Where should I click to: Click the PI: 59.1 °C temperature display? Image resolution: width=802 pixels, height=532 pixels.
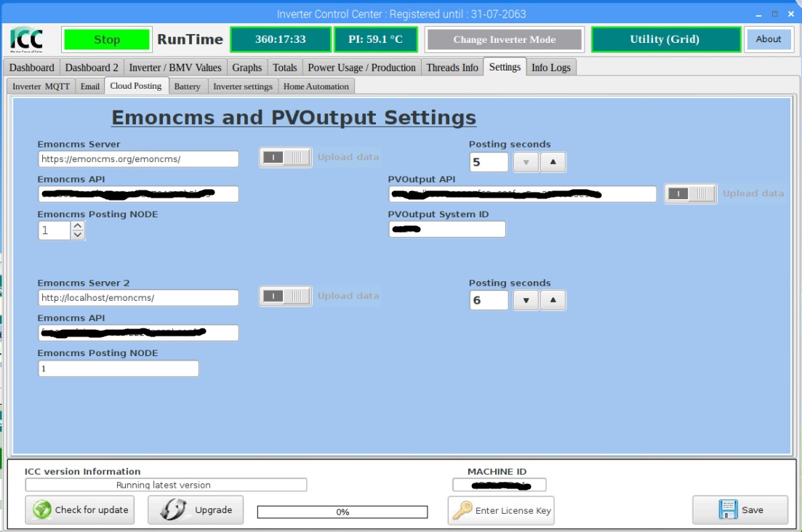pyautogui.click(x=375, y=39)
